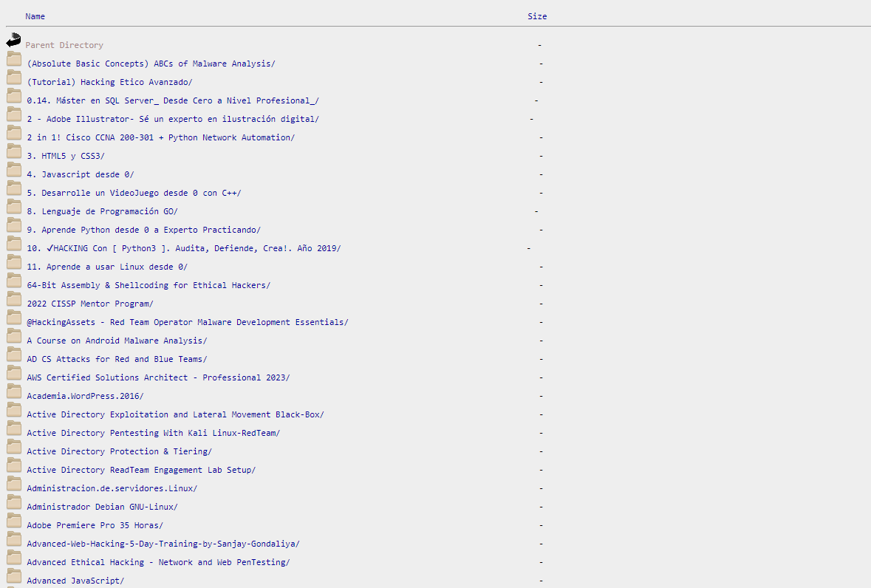This screenshot has height=588, width=871.
Task: Open Advanced-Web-Hacking-5-Day-Training folder link
Action: point(163,544)
